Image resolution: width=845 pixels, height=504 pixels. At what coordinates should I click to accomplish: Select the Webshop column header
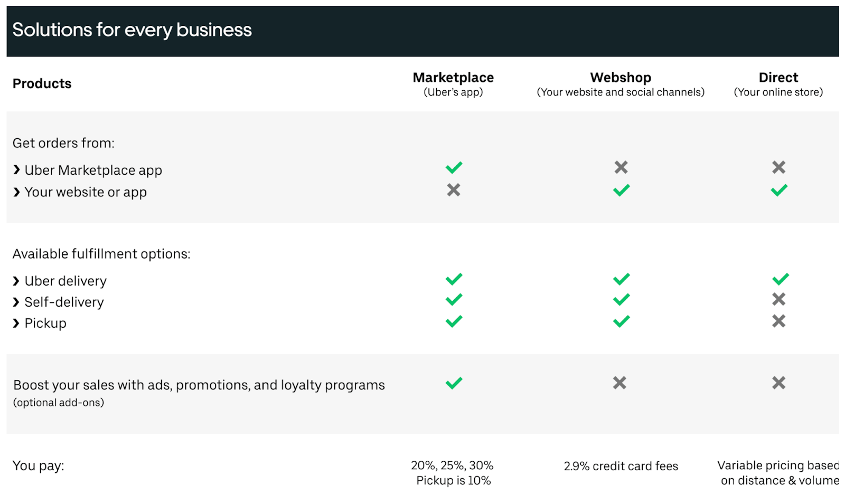click(621, 78)
